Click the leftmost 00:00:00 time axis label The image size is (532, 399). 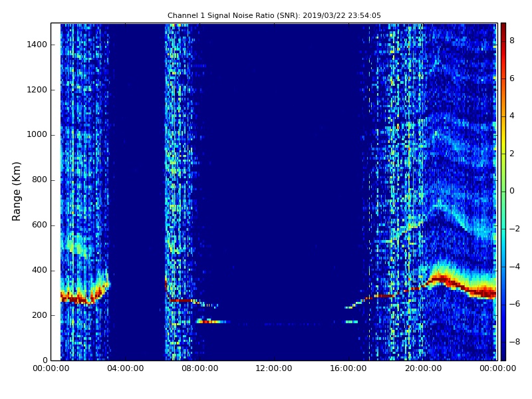pos(51,368)
